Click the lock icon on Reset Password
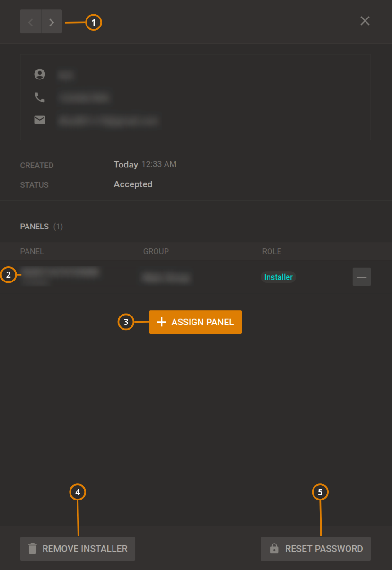 [x=275, y=549]
